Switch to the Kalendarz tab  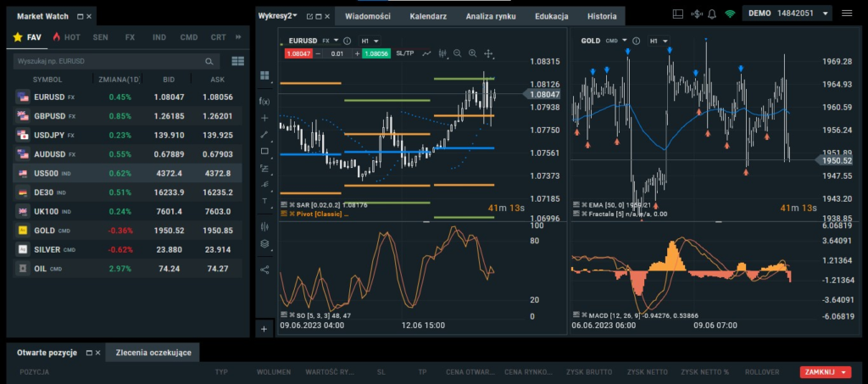coord(428,16)
